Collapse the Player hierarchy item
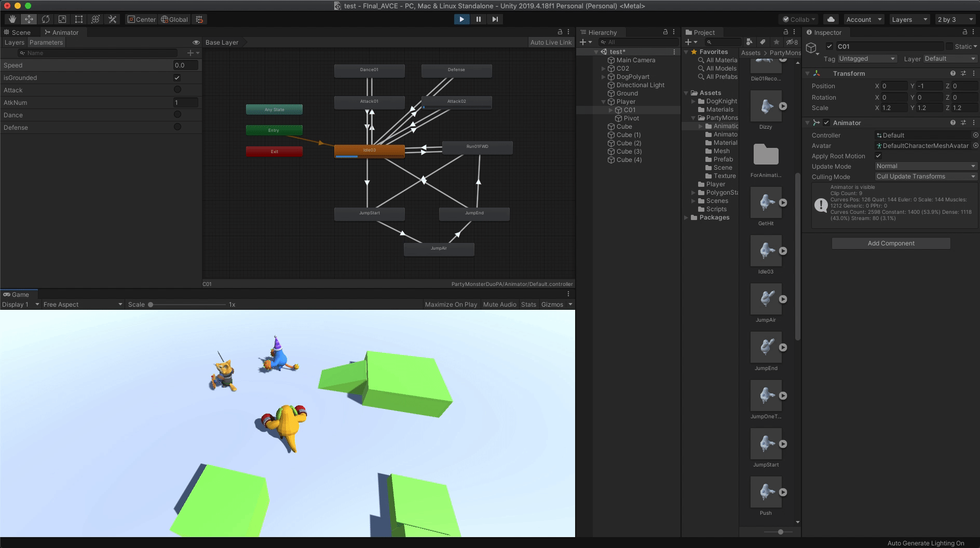This screenshot has width=980, height=548. (603, 102)
